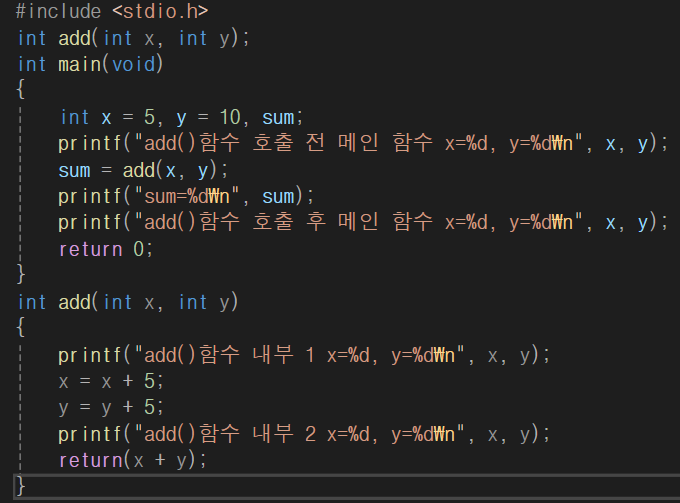Click the printf line containing 호출 전
Viewport: 680px width, 503px height.
tap(363, 144)
